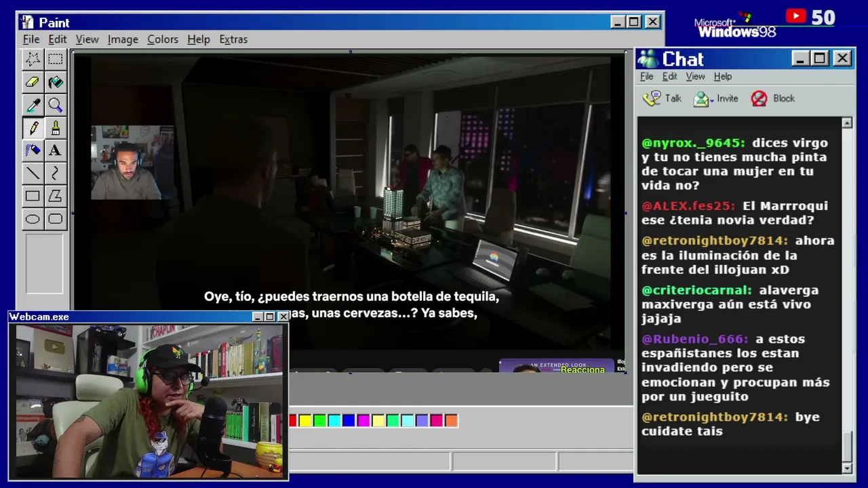868x488 pixels.
Task: Select the dark blue color swatch
Action: click(349, 421)
